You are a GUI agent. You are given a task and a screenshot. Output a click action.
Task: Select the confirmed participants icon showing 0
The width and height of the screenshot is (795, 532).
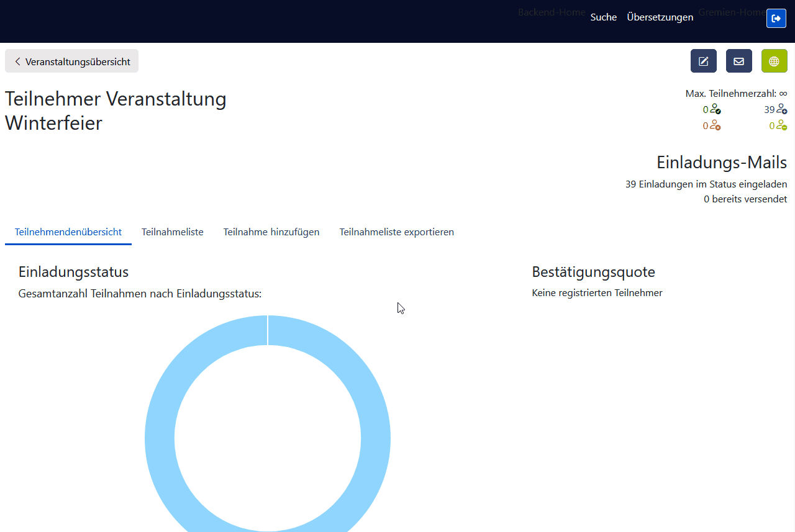pos(713,109)
